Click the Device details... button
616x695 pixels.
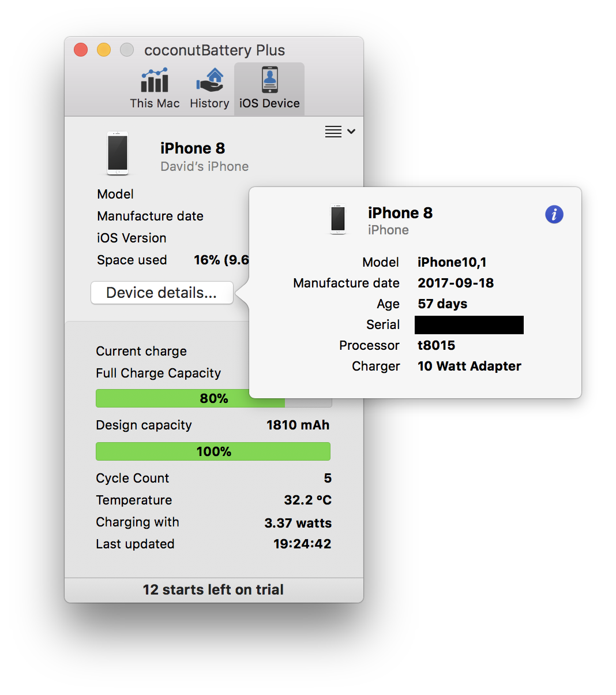pos(162,293)
